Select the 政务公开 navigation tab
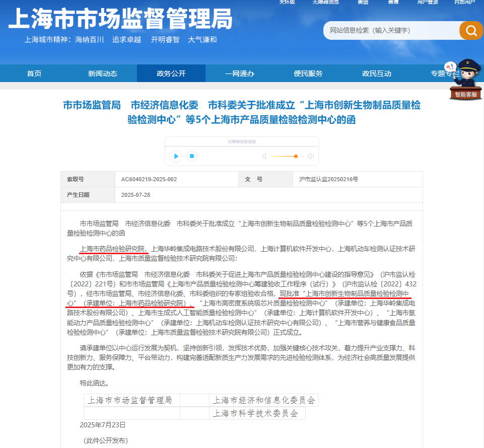The image size is (484, 448). [171, 73]
